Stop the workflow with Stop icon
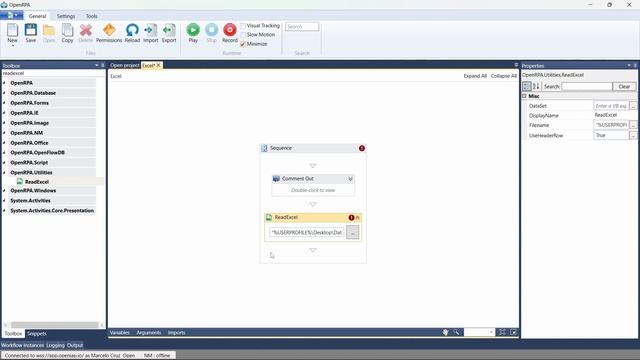This screenshot has height=360, width=640. pyautogui.click(x=211, y=33)
